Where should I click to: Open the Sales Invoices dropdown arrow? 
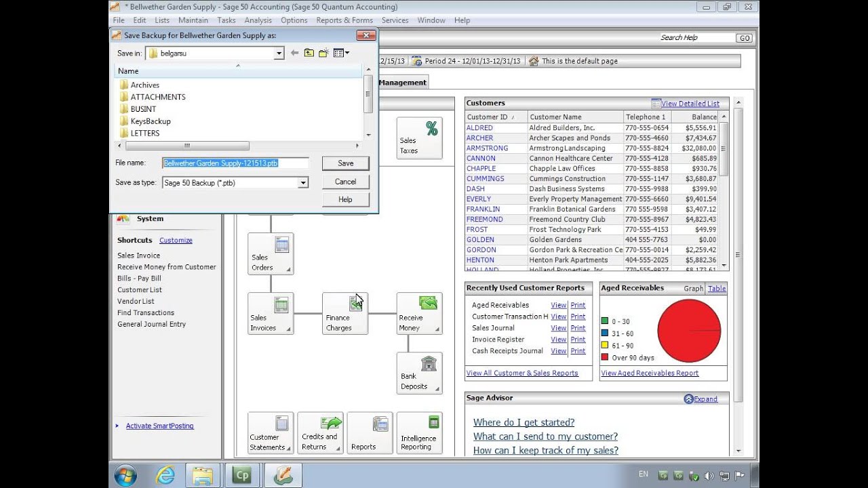288,329
